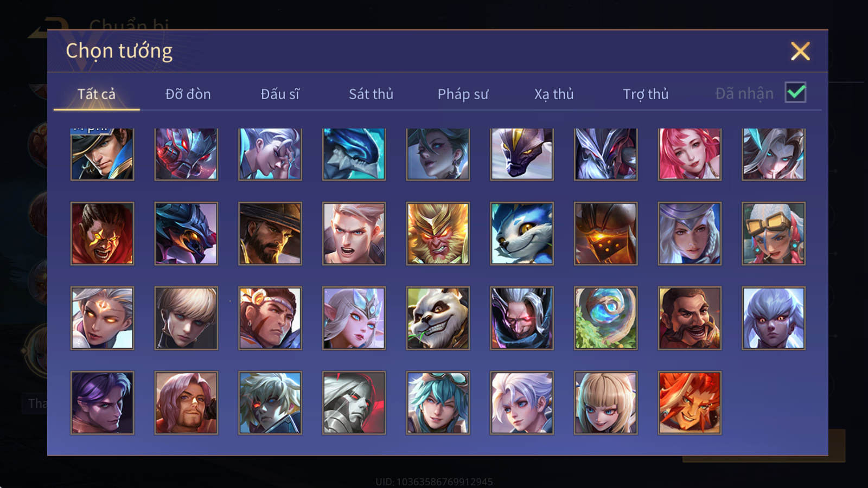Viewport: 868px width, 488px height.
Task: Open the Sát thủ tab
Action: click(x=371, y=94)
